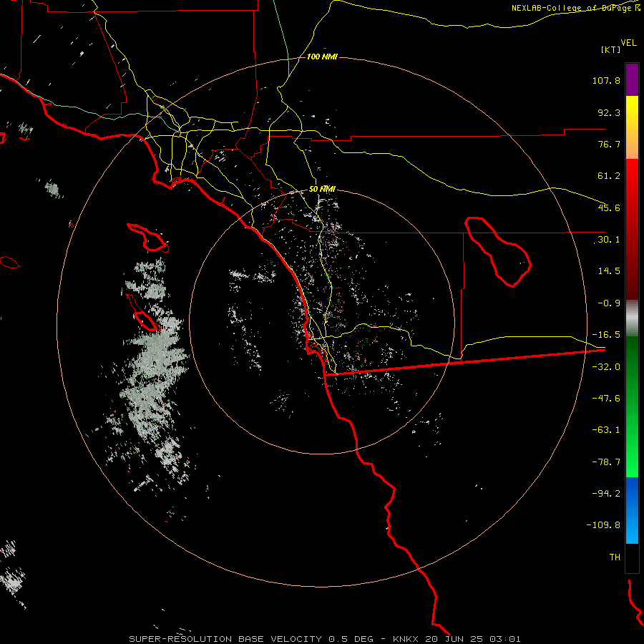This screenshot has width=644, height=644.
Task: Click the -47.6 legend value
Action: pyautogui.click(x=606, y=399)
